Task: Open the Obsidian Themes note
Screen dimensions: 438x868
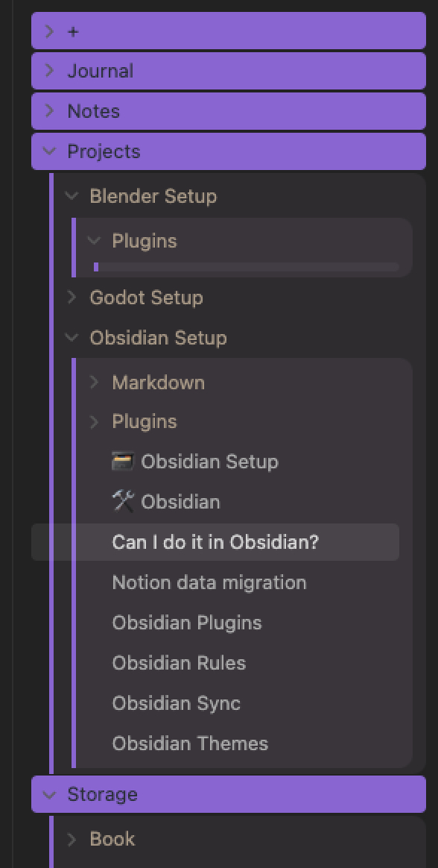Action: 190,743
